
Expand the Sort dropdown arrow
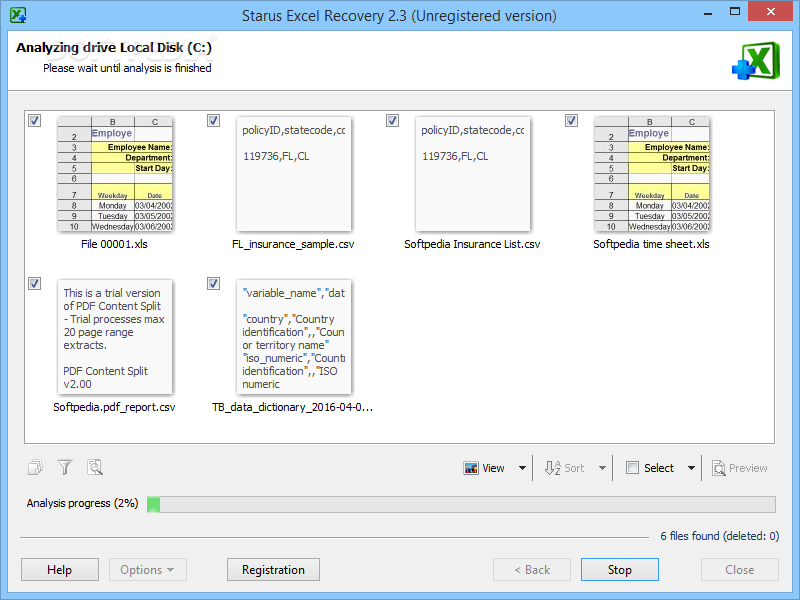[x=602, y=468]
